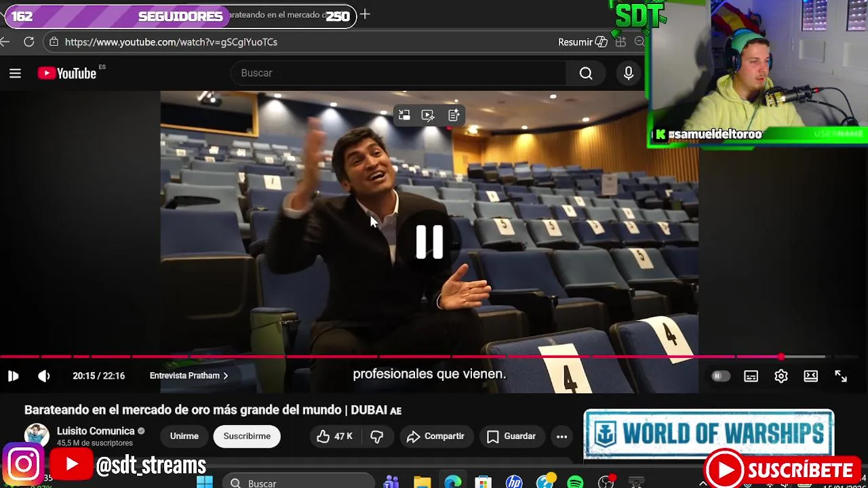This screenshot has height=488, width=868.
Task: Open the HP app from the taskbar
Action: point(514,483)
